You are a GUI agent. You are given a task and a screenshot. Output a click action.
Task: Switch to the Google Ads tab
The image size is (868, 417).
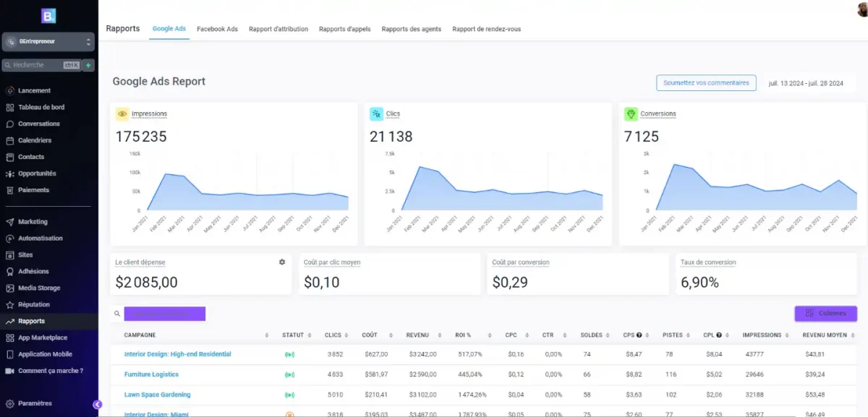[169, 29]
